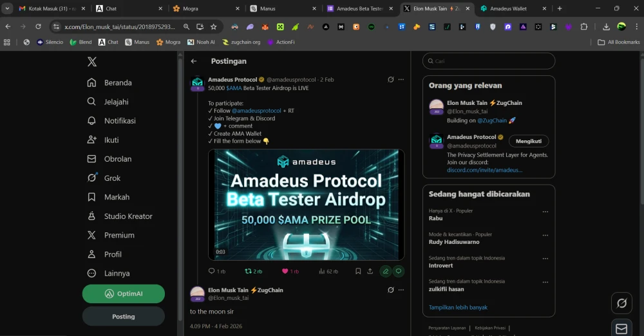This screenshot has width=644, height=336.
Task: Click the reply comment icon on Amadeus post
Action: tap(212, 271)
